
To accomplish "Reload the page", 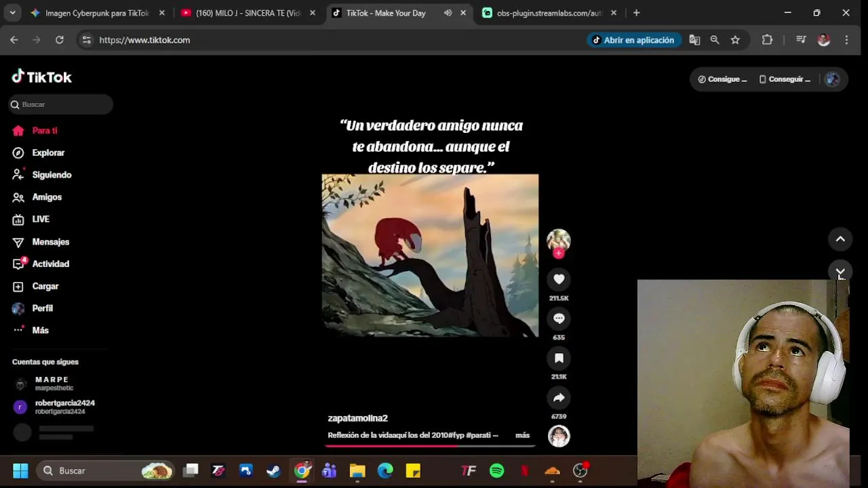I will point(60,40).
